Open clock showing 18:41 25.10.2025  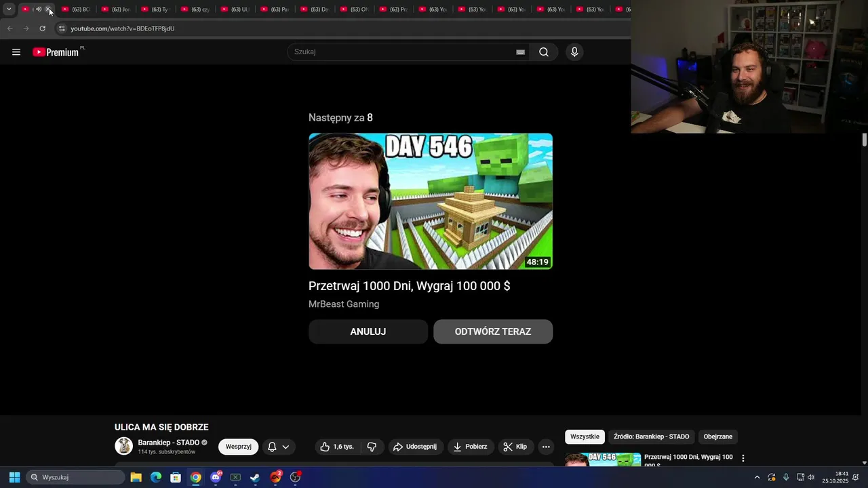[835, 477]
